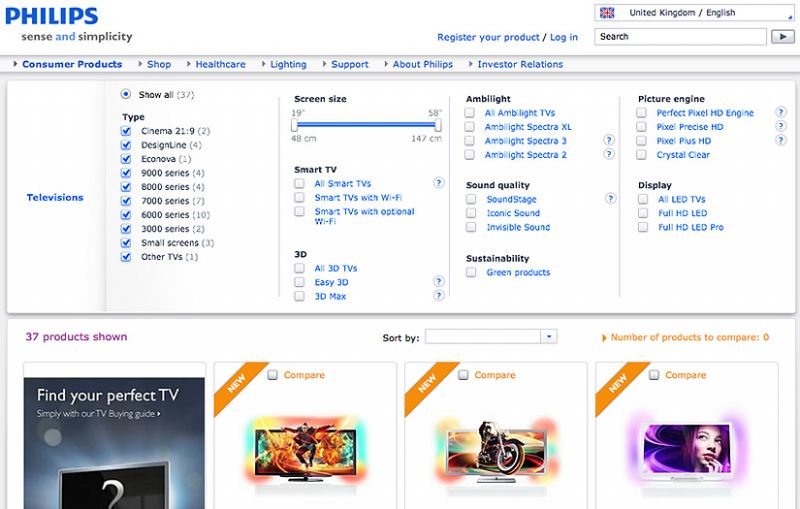Open the Healthcare navigation item

[220, 64]
